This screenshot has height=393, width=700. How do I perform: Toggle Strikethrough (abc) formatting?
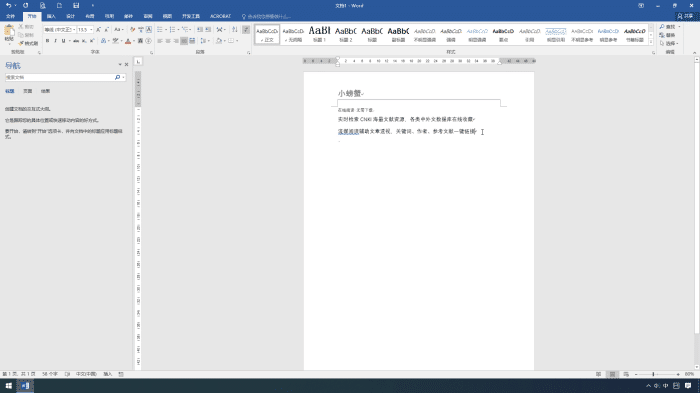[76, 41]
